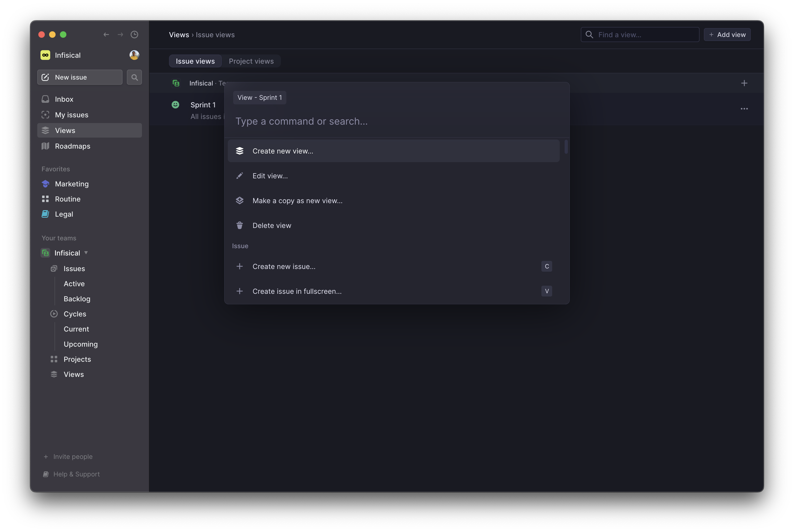Navigate back with the left arrow icon
794x532 pixels.
point(106,35)
